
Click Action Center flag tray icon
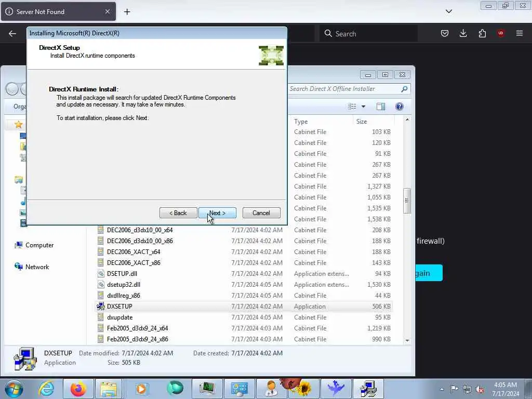[x=454, y=389]
